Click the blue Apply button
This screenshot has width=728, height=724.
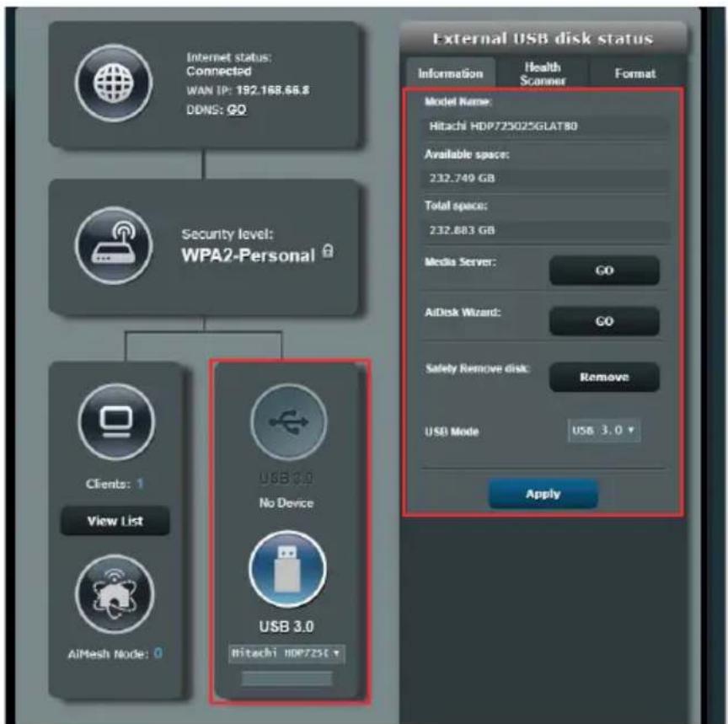[543, 494]
